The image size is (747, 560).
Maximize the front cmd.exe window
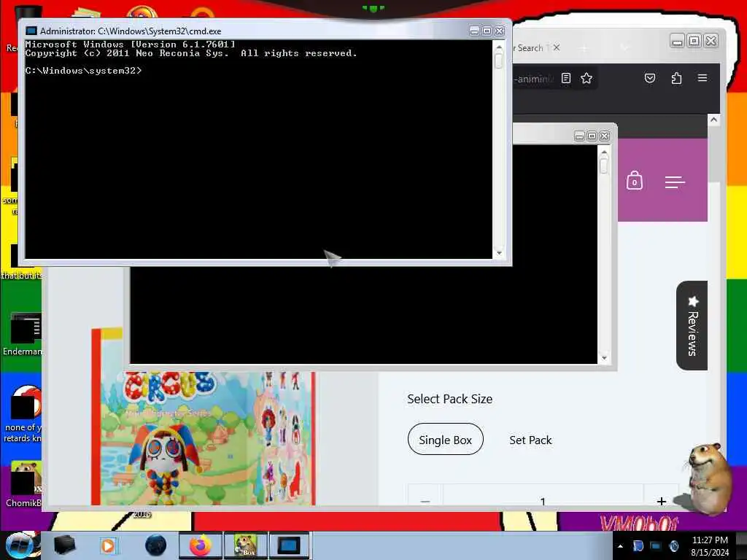pyautogui.click(x=487, y=31)
